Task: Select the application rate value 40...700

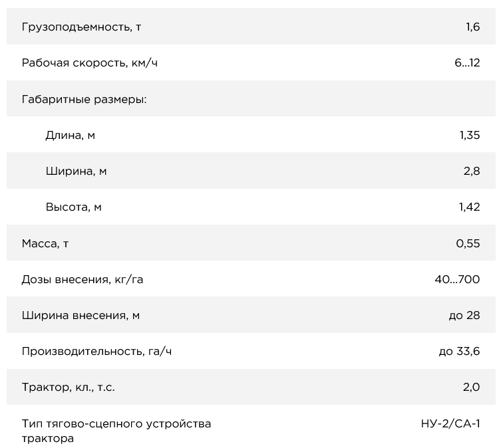Action: point(457,279)
